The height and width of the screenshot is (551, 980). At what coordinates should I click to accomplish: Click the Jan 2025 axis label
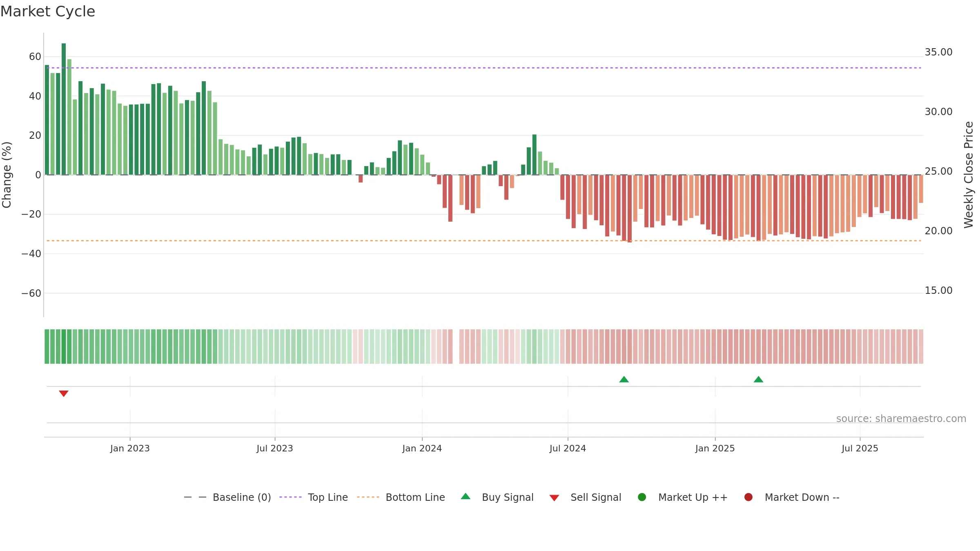tap(715, 448)
